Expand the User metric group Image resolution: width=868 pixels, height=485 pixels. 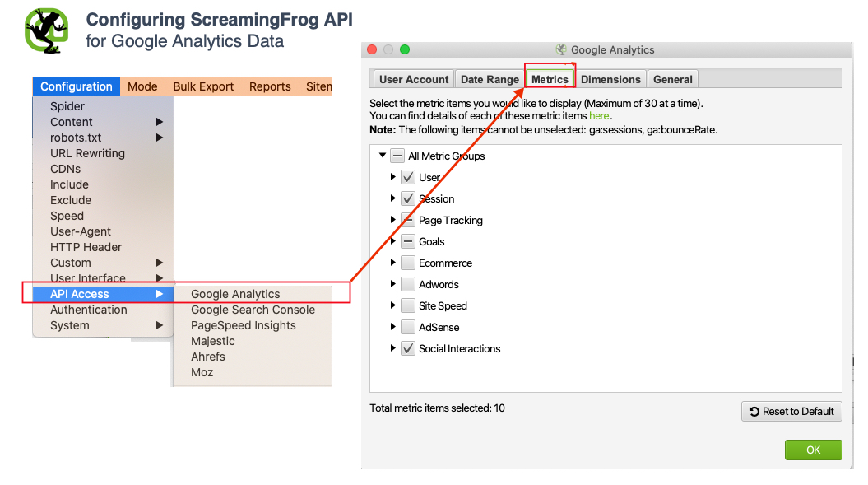coord(393,177)
